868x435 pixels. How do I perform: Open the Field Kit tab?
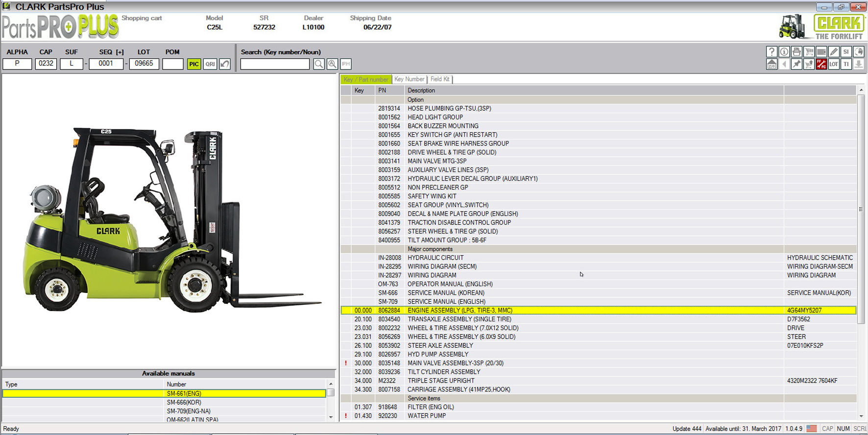[440, 79]
